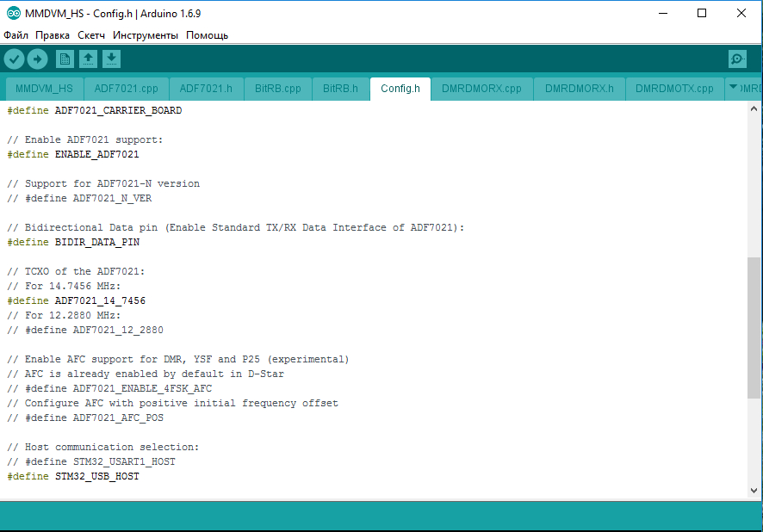Open a sketch using the Open icon

coord(88,59)
